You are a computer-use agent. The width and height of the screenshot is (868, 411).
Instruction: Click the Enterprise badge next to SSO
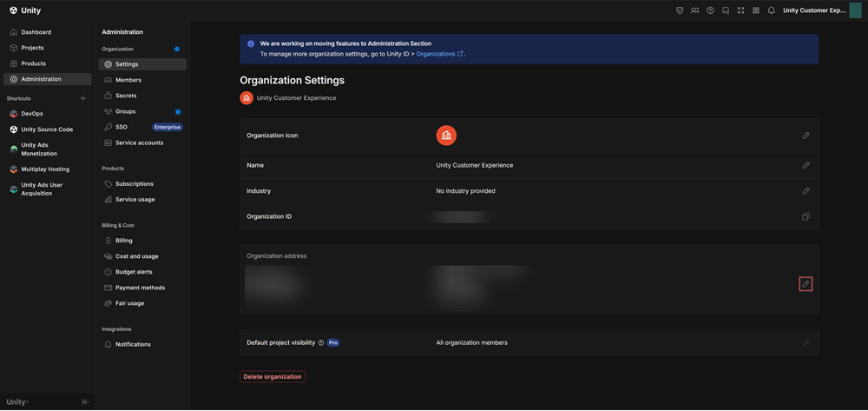click(x=168, y=127)
